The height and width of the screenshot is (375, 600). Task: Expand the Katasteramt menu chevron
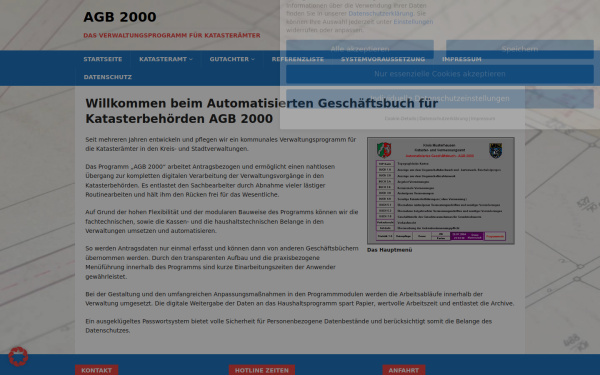[x=191, y=59]
